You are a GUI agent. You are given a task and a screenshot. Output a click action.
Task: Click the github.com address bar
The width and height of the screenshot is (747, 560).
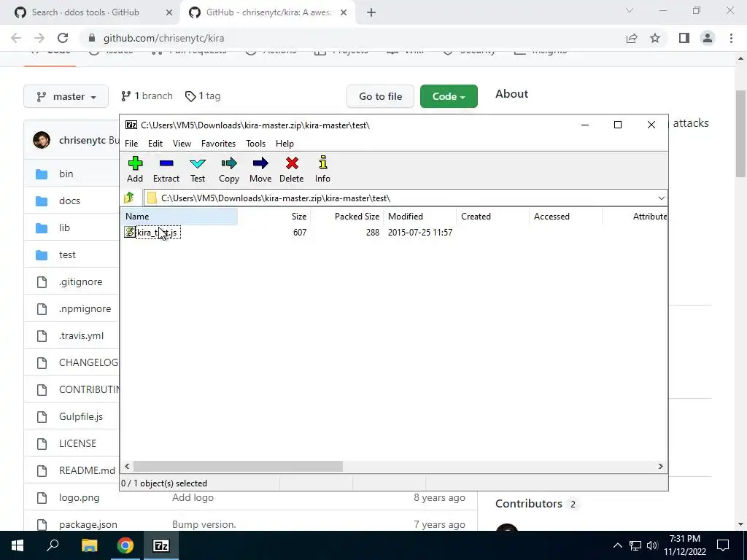(354, 38)
